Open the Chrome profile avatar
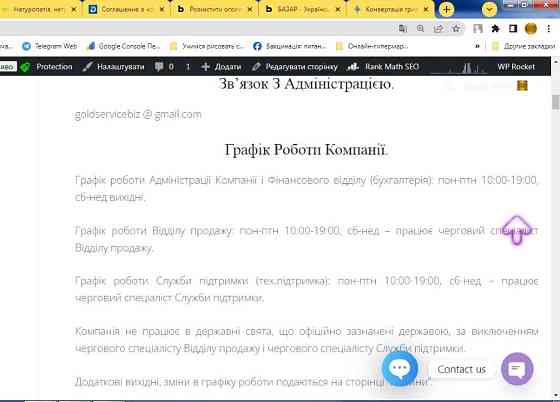Screen dimensions: 560x402 coord(531,29)
